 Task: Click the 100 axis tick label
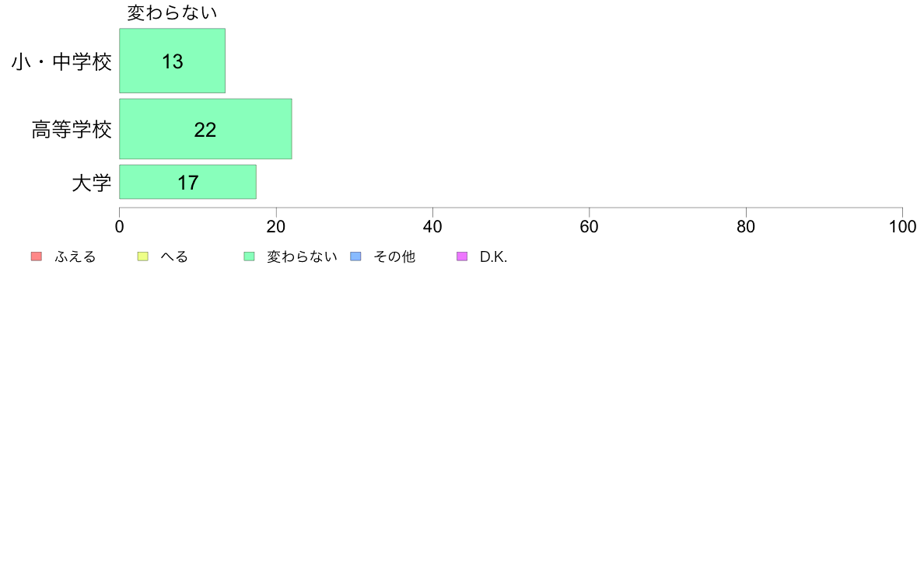pos(902,227)
